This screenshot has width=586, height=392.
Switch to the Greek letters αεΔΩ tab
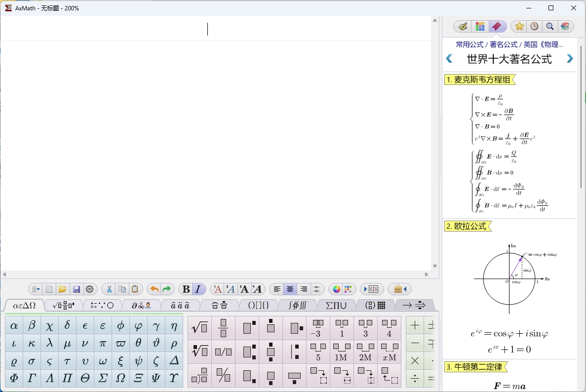pos(23,305)
